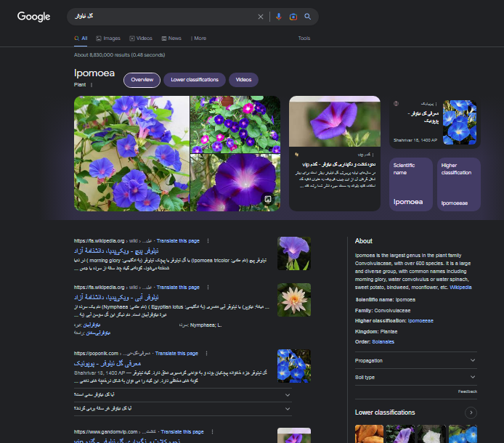The height and width of the screenshot is (443, 504).
Task: Switch to Videos search tab
Action: (x=141, y=38)
